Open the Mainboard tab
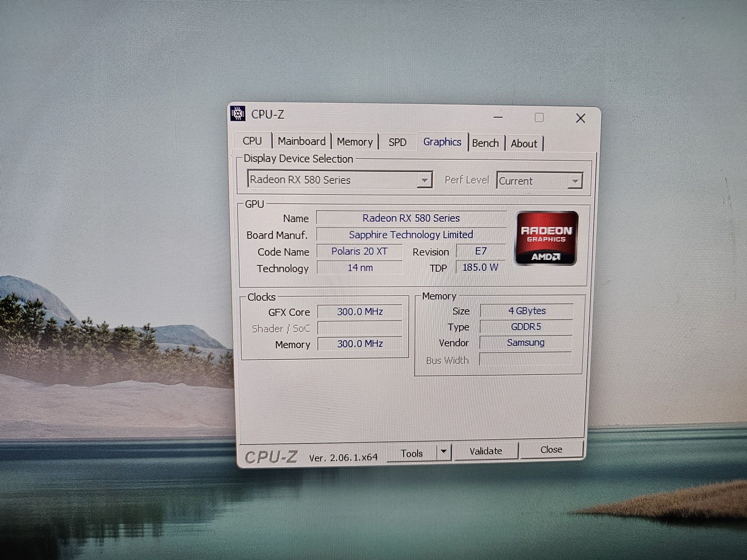Viewport: 747px width, 560px height. (x=302, y=141)
